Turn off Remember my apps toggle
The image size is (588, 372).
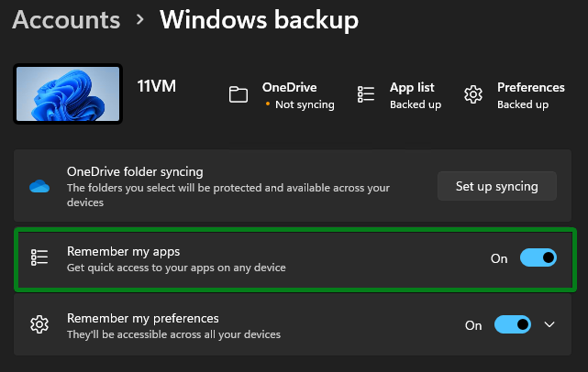point(538,257)
